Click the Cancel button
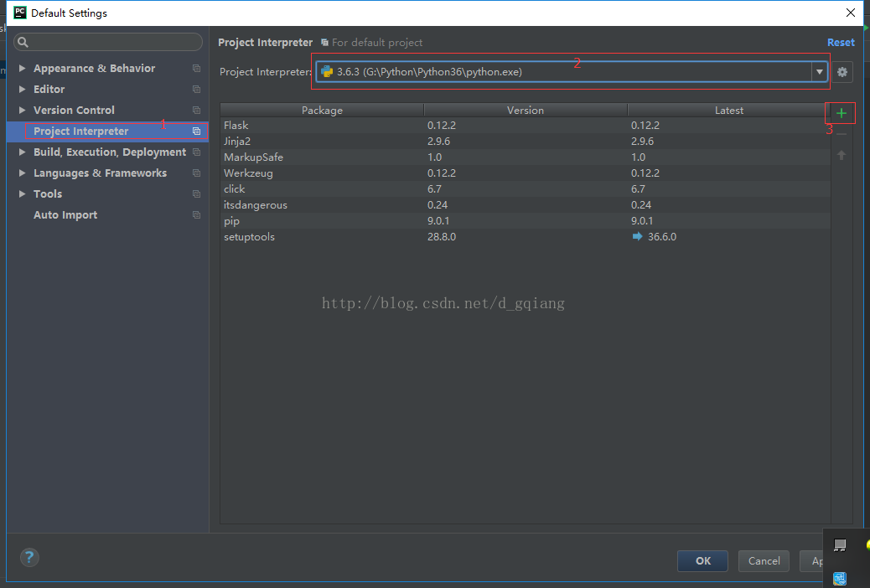This screenshot has height=588, width=870. pos(764,561)
